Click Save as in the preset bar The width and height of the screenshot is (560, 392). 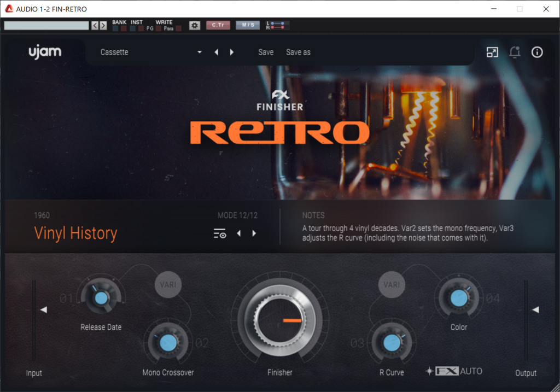pyautogui.click(x=298, y=52)
